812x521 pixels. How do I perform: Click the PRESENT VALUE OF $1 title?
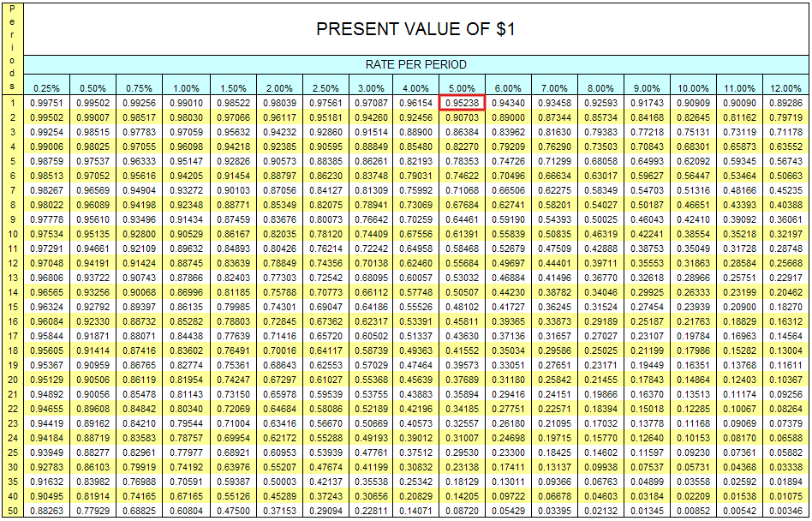coord(415,29)
